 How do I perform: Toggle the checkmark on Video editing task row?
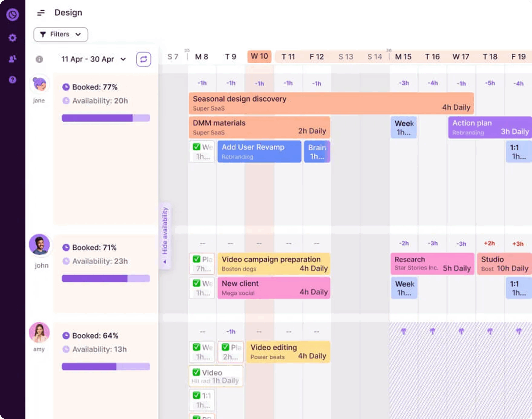click(226, 347)
